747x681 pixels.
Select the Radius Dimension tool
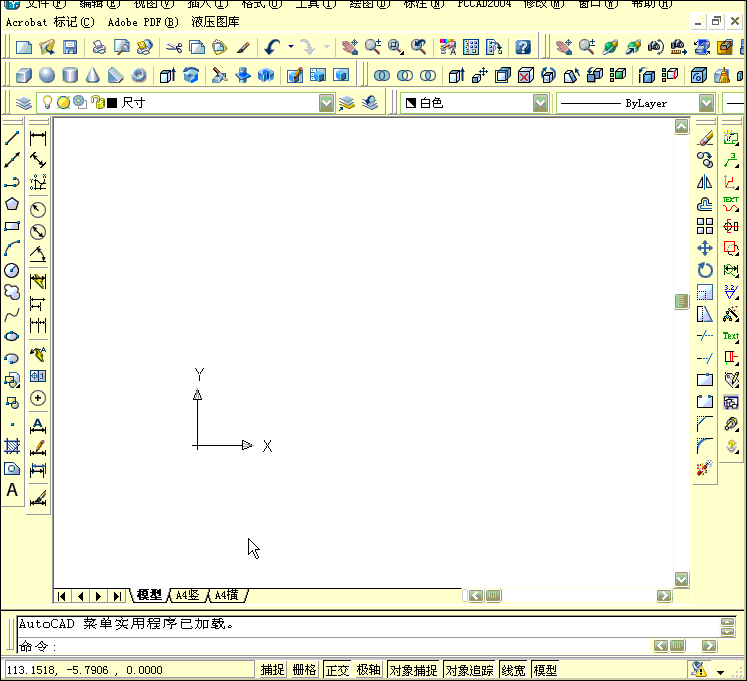pyautogui.click(x=38, y=210)
